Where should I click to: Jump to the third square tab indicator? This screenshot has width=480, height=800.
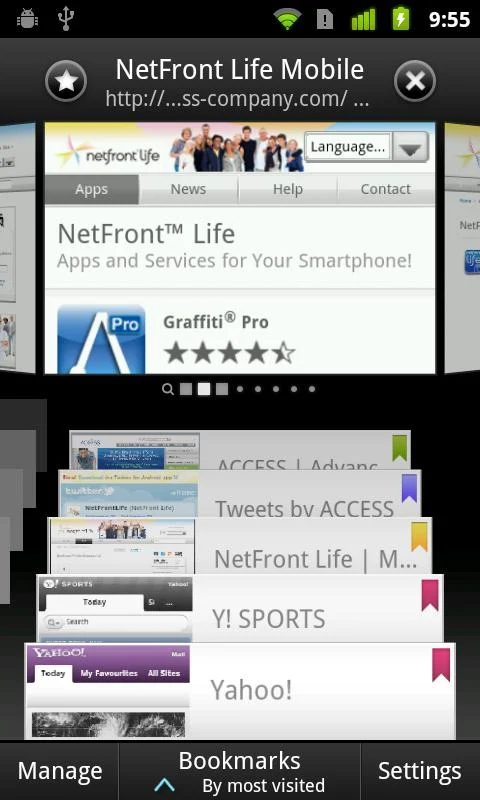[222, 389]
